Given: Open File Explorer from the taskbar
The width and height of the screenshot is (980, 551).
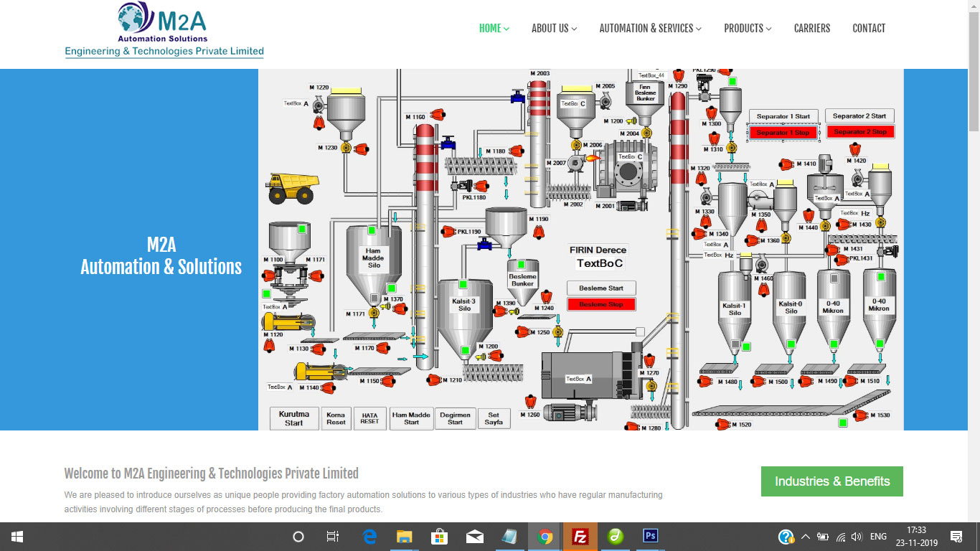Looking at the screenshot, I should [x=405, y=537].
